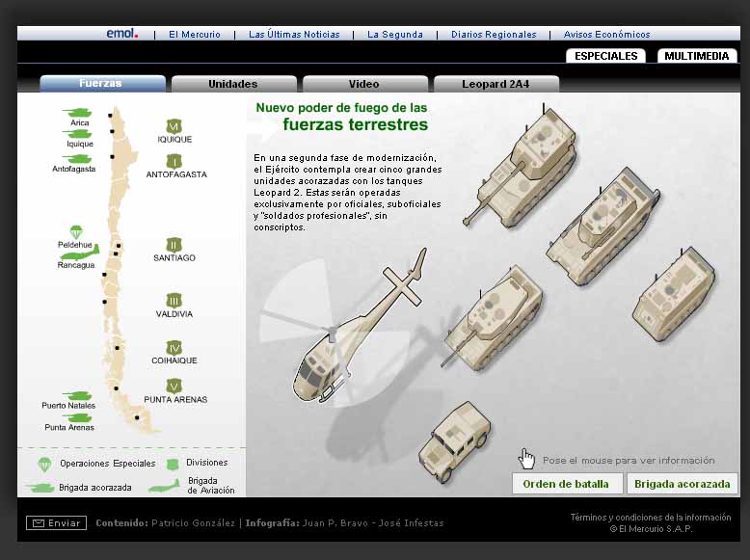The height and width of the screenshot is (560, 750).
Task: Open the ESPECIALES section tab
Action: pyautogui.click(x=605, y=56)
